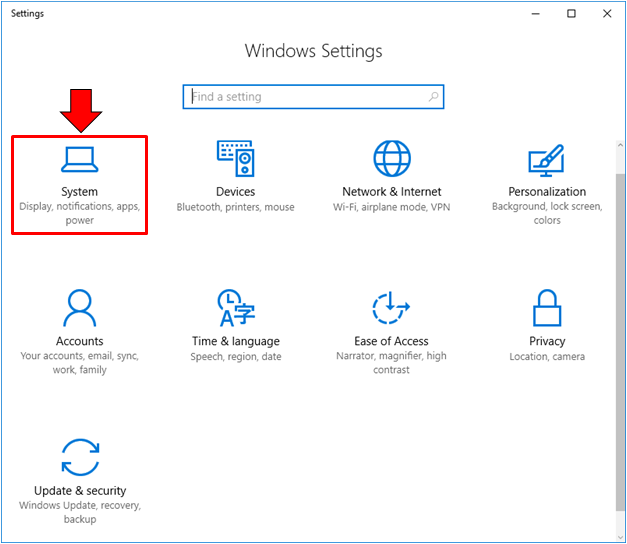Open the Update & security text label
Screen dimensions: 627x544
79,490
